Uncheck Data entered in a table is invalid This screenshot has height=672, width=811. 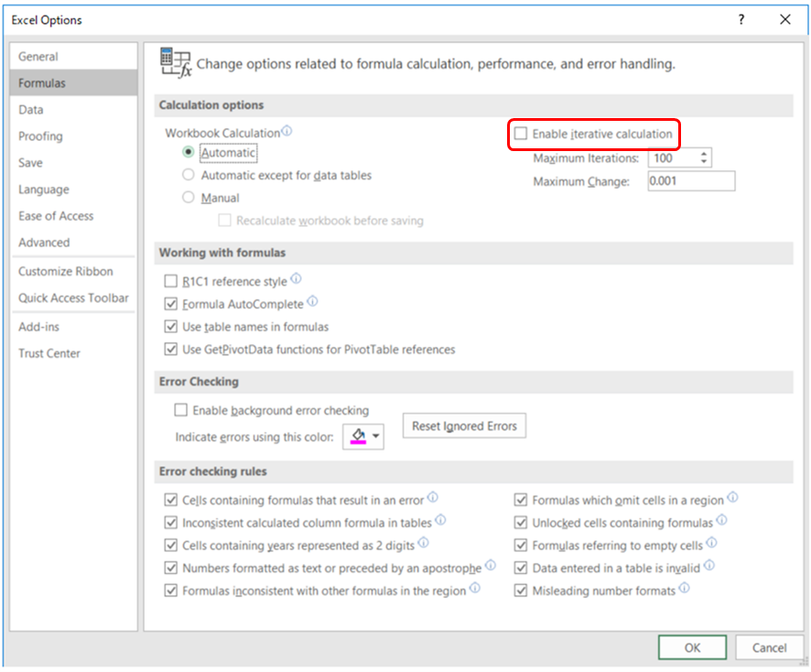[x=521, y=568]
